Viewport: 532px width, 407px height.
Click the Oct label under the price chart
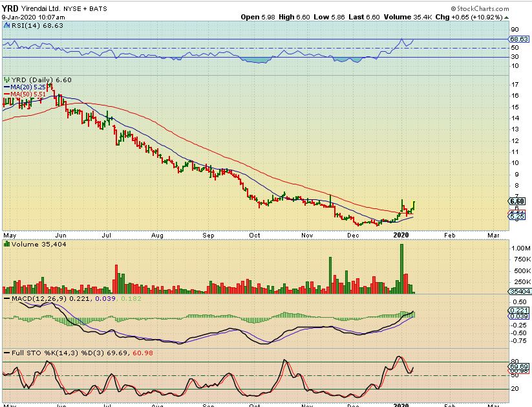pos(254,235)
